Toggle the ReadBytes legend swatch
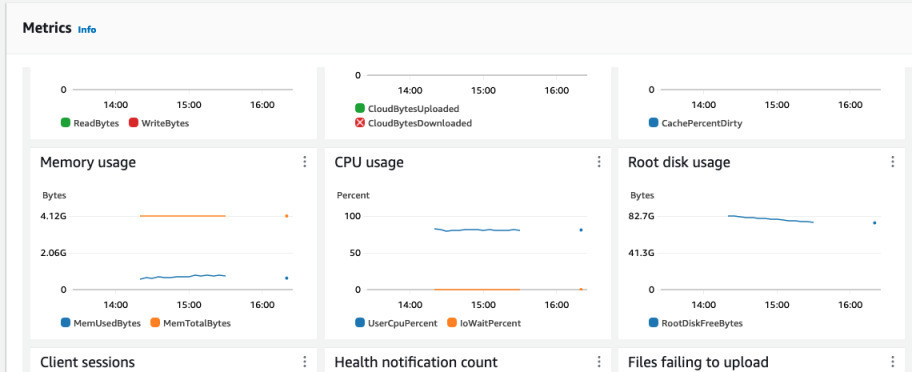This screenshot has width=912, height=372. pyautogui.click(x=66, y=123)
